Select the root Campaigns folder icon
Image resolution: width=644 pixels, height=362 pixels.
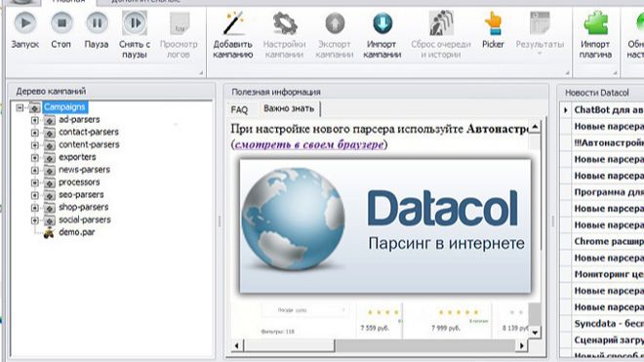pyautogui.click(x=34, y=107)
